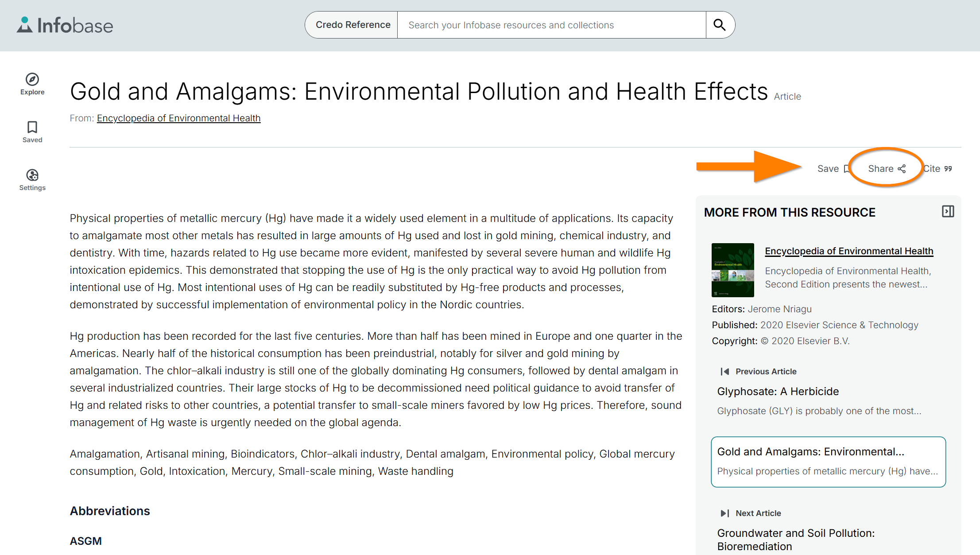Click the Previous Article skip icon
Screen dimensions: 980x555
[x=724, y=371]
